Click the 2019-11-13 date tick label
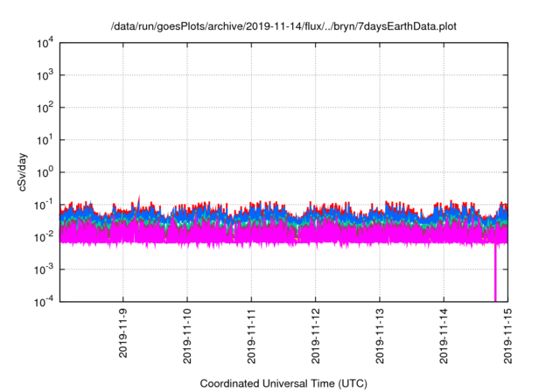Screen dimensions: 560x392 380,336
